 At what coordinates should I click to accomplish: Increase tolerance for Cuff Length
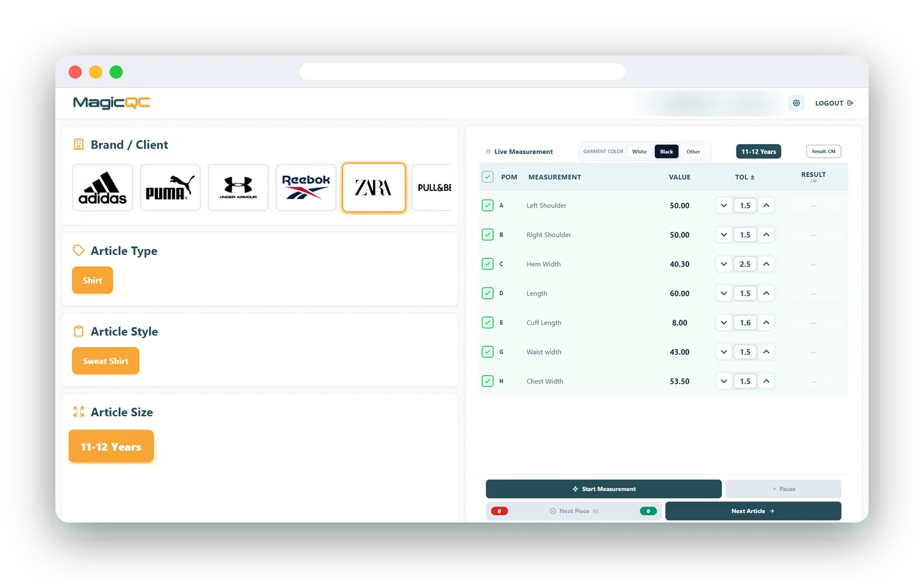click(x=766, y=322)
